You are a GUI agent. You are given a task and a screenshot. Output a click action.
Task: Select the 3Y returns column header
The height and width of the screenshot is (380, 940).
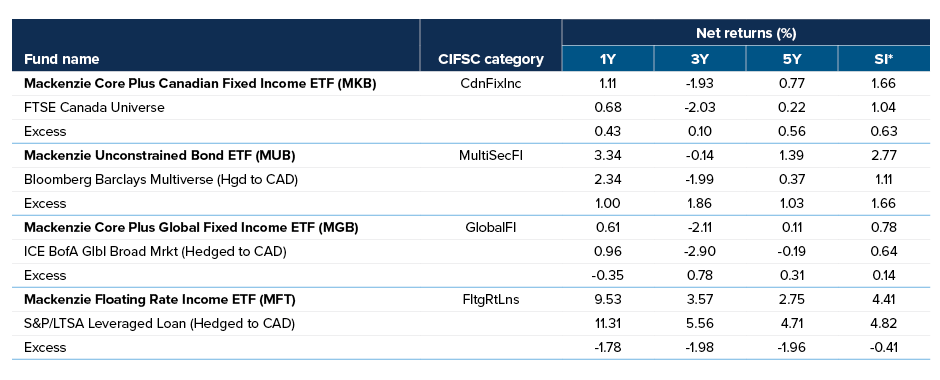click(700, 59)
